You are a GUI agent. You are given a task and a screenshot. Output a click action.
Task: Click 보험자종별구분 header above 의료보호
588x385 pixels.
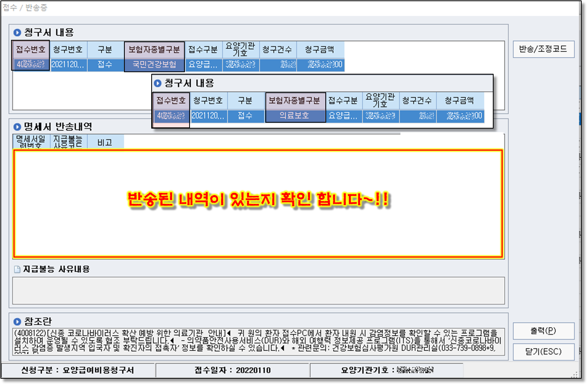(295, 101)
